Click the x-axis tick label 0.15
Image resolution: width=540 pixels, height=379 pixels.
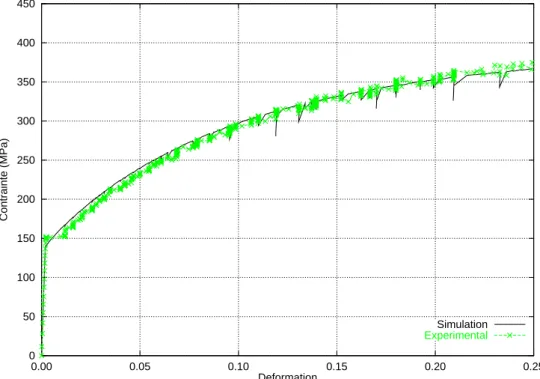[x=337, y=367]
